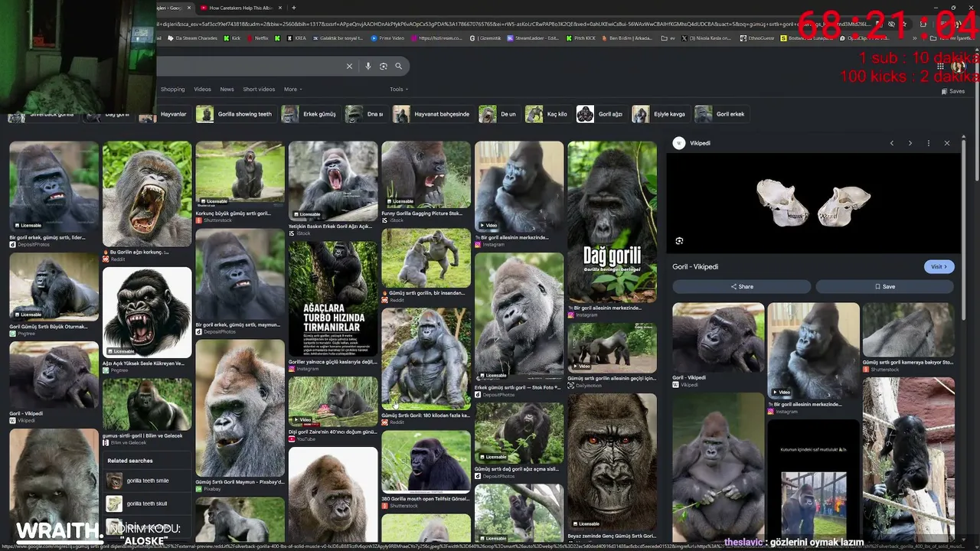Open the Funny Gorilla Gagging Picture thumbnail
Screen dimensions: 980x551
coord(426,174)
